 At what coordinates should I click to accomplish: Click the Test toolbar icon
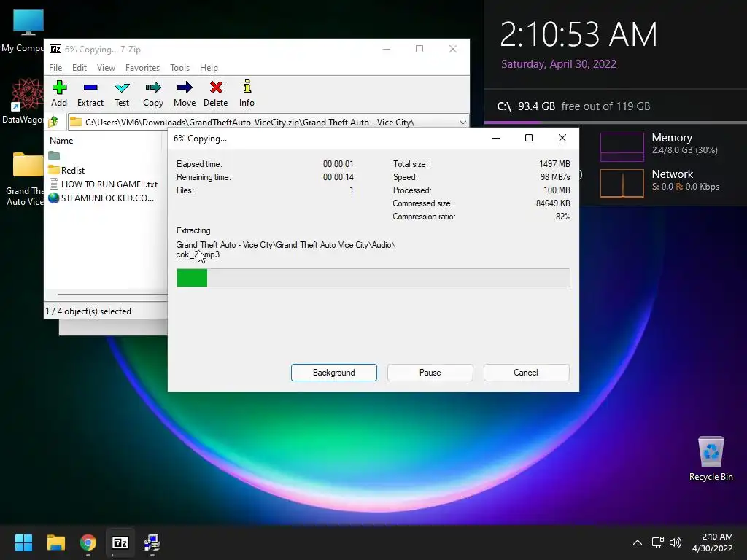122,93
